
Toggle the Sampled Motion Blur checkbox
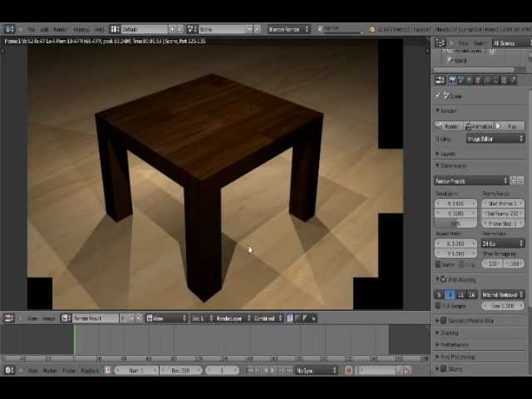tap(443, 320)
